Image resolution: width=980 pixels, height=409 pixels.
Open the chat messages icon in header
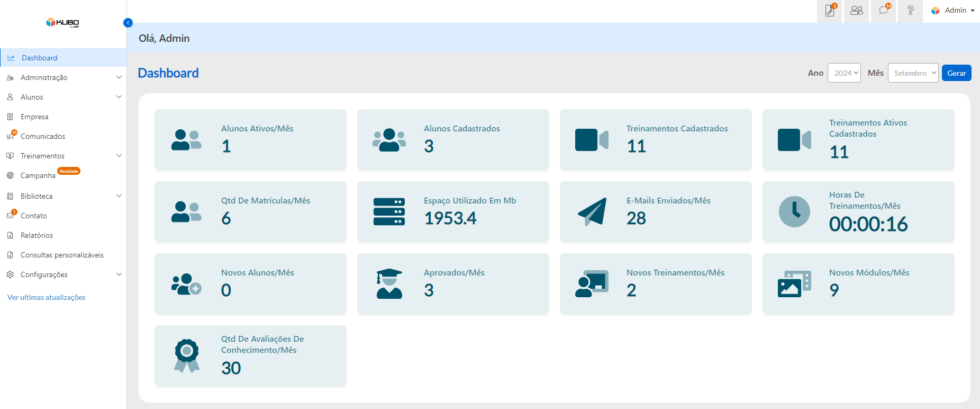click(884, 11)
